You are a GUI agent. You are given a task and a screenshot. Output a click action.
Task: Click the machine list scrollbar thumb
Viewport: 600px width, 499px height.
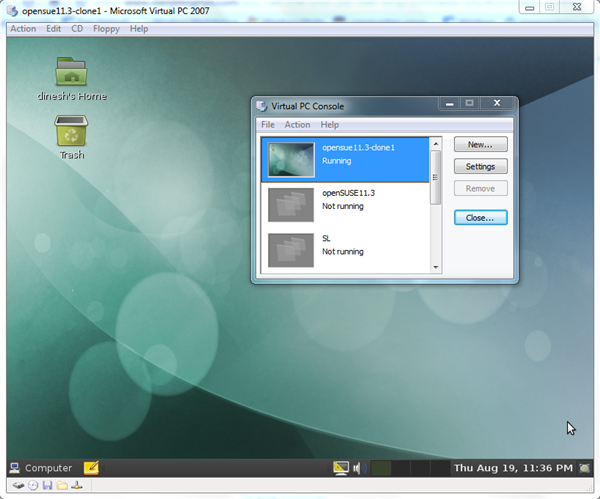tap(435, 177)
